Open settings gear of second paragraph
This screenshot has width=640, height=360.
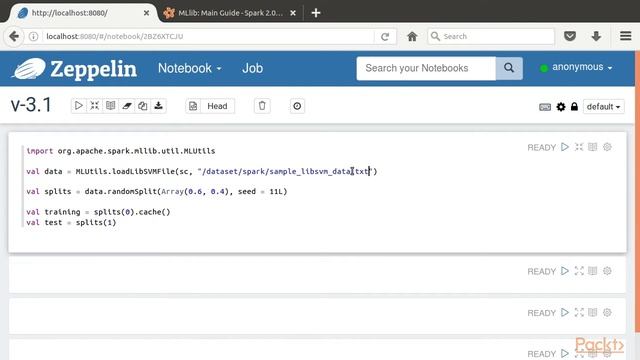point(607,271)
